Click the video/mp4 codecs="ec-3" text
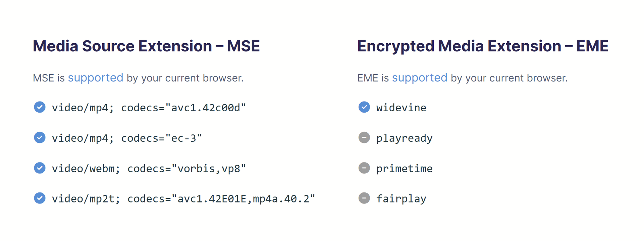Screen dimensions: 644x241 point(127,138)
